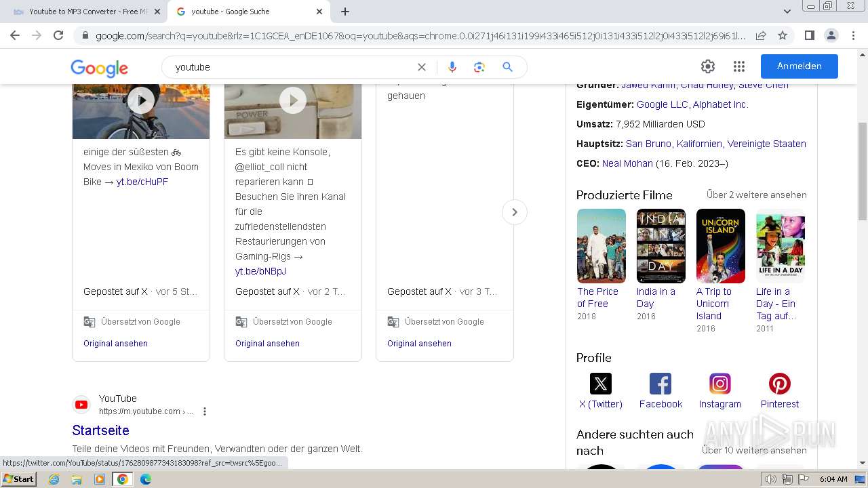Open Alphabet Inc. link
Viewport: 868px width, 488px height.
(720, 104)
